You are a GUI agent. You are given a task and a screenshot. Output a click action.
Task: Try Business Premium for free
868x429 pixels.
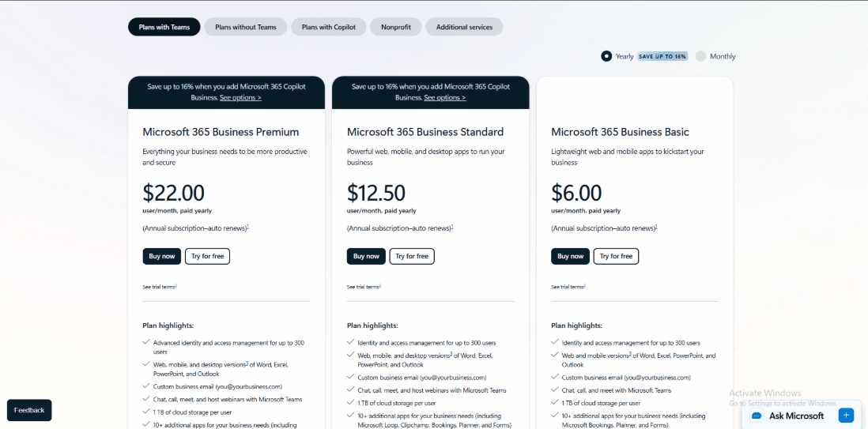click(x=208, y=256)
